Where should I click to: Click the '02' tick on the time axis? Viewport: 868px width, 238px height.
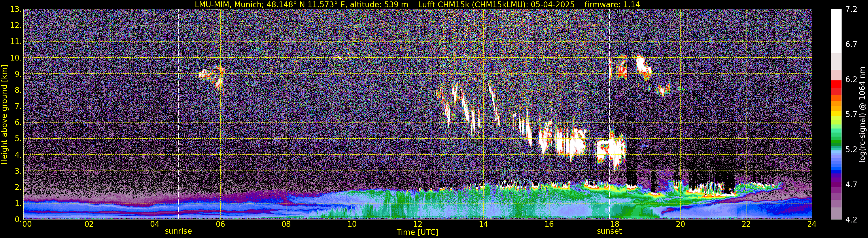pyautogui.click(x=89, y=224)
